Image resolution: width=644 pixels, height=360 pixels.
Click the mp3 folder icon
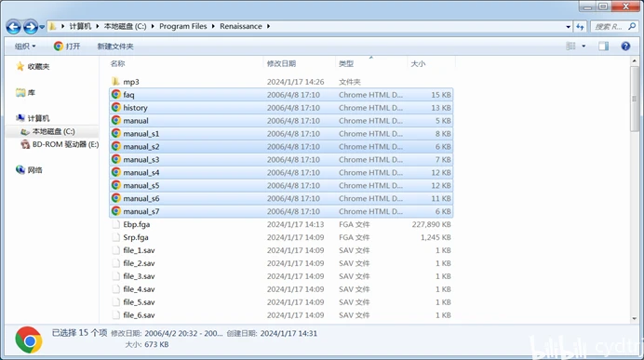pyautogui.click(x=115, y=81)
